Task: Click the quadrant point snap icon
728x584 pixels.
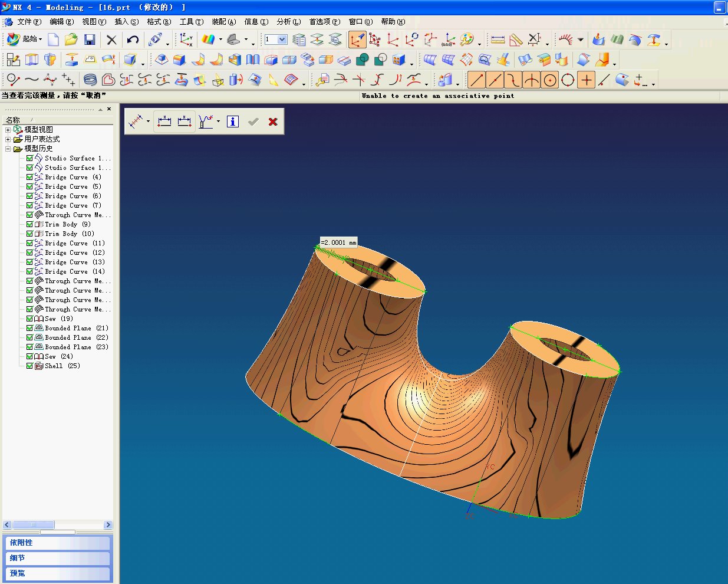Action: 568,80
